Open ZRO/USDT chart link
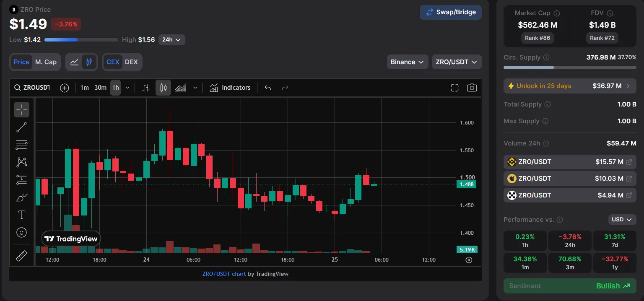 224,274
